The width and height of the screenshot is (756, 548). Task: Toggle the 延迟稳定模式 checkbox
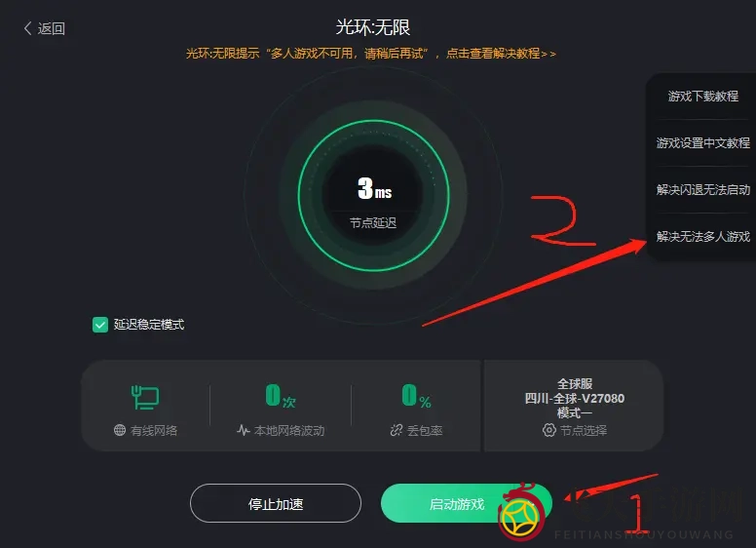[100, 325]
